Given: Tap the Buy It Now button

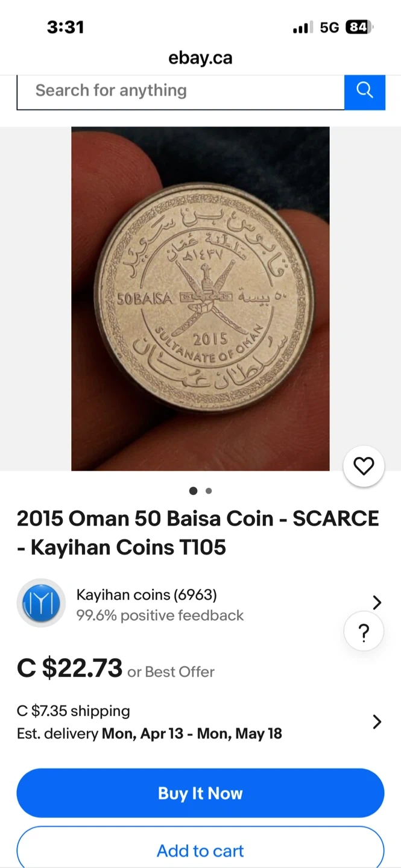Looking at the screenshot, I should click(200, 793).
